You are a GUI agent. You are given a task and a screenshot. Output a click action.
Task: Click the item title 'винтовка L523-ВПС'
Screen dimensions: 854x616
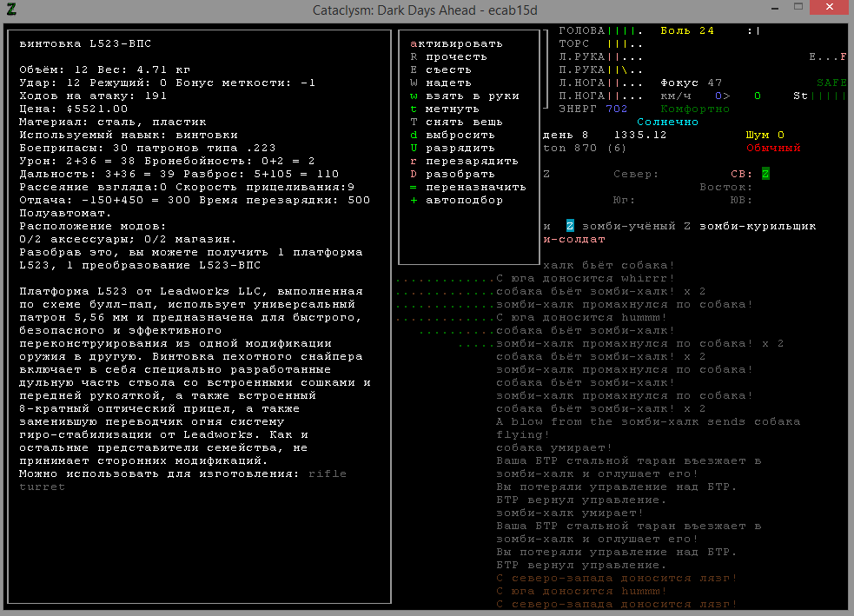(85, 43)
